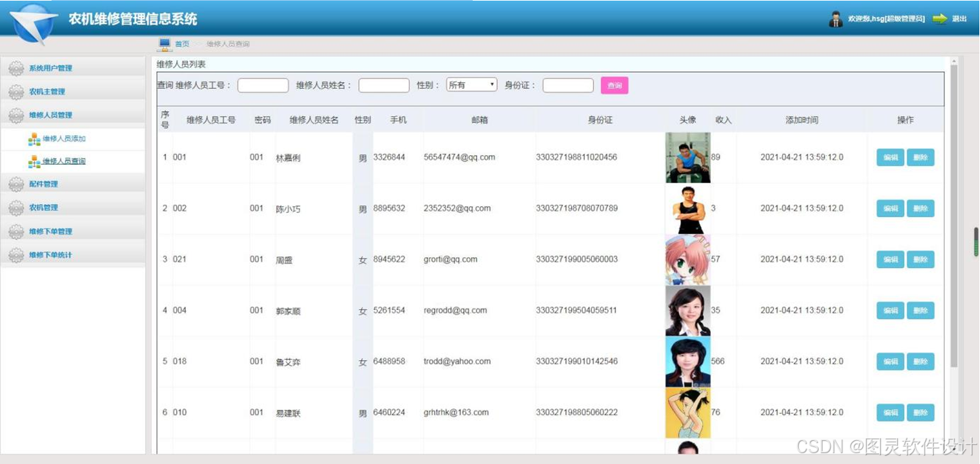Screen dimensions: 980x464
Task: Click the computer home icon in breadcrumb
Action: (x=165, y=44)
